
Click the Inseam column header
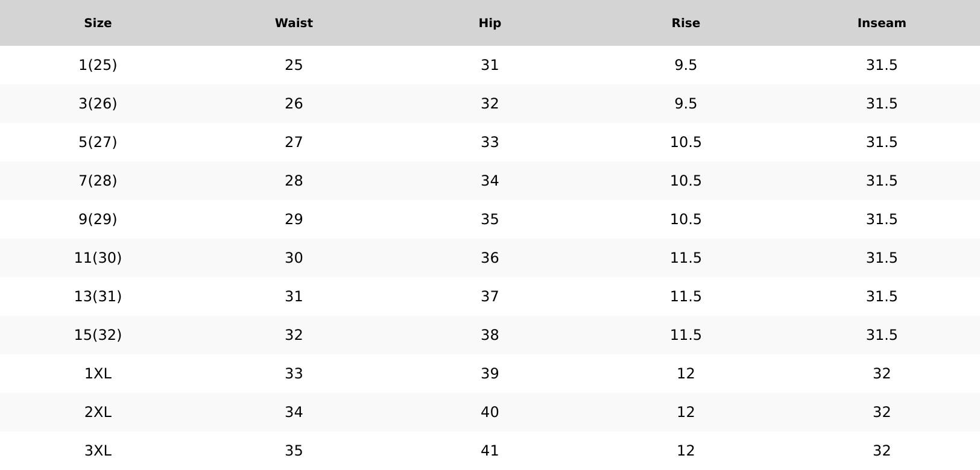pyautogui.click(x=882, y=23)
